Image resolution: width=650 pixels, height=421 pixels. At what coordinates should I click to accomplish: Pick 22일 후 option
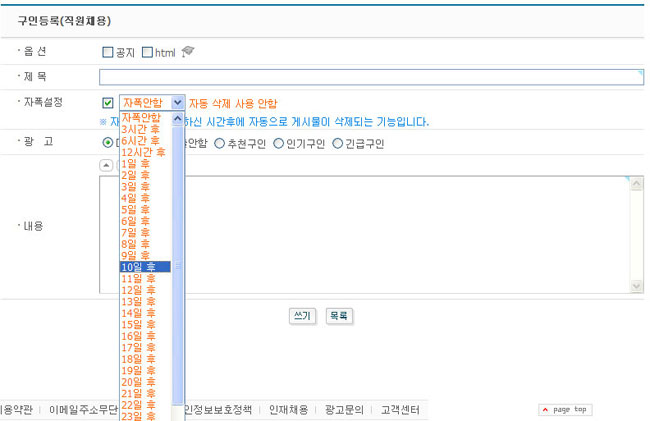[145, 405]
